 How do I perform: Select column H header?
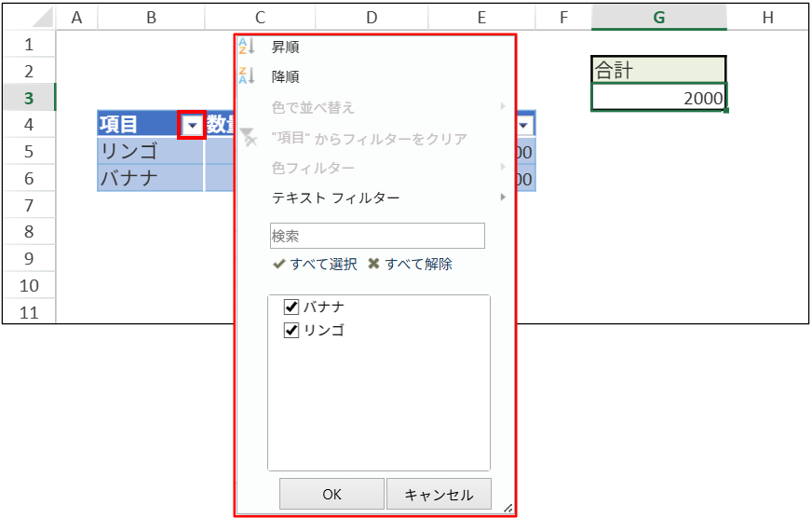pyautogui.click(x=767, y=17)
